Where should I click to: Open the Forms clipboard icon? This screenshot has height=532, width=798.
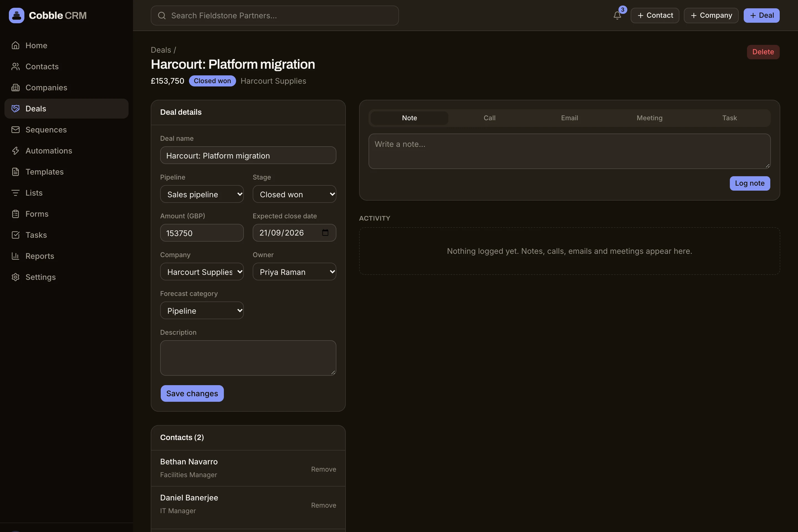[x=15, y=214]
